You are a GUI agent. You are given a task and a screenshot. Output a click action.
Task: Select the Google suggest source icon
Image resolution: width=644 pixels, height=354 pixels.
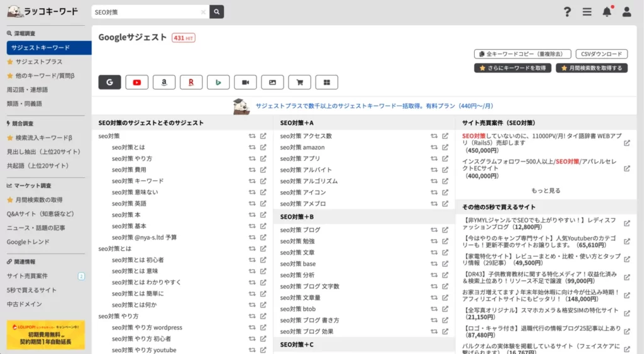pyautogui.click(x=109, y=82)
